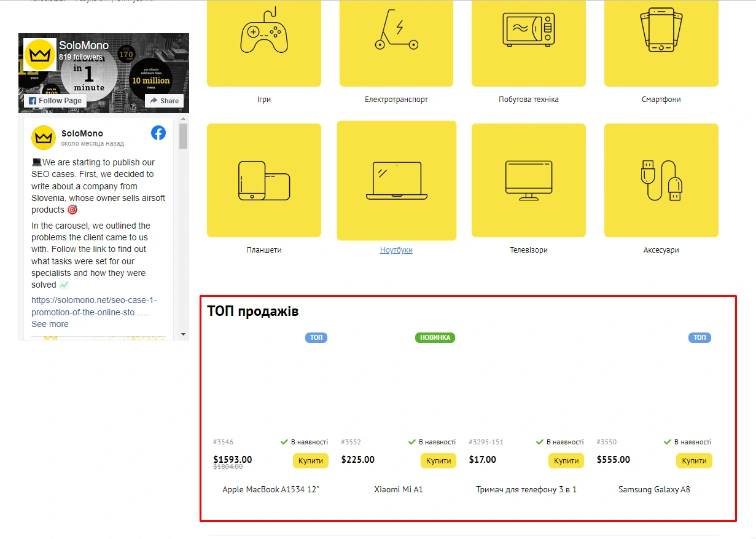Open the Планшети tablet category icon
Screen dimensions: 756x539
pos(263,180)
